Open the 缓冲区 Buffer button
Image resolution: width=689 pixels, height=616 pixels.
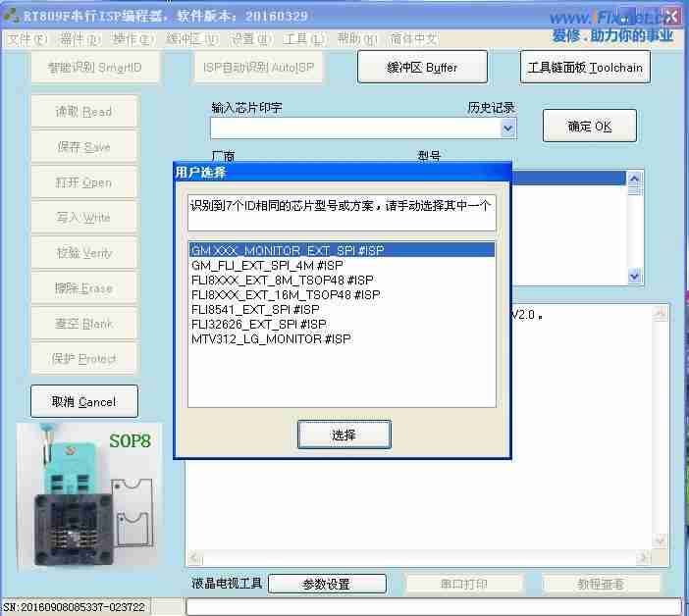pyautogui.click(x=422, y=68)
